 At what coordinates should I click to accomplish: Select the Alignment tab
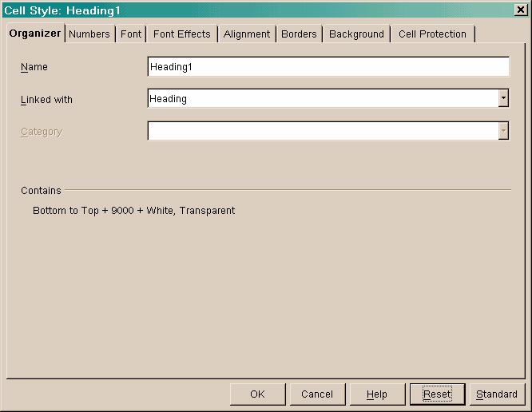(x=247, y=34)
